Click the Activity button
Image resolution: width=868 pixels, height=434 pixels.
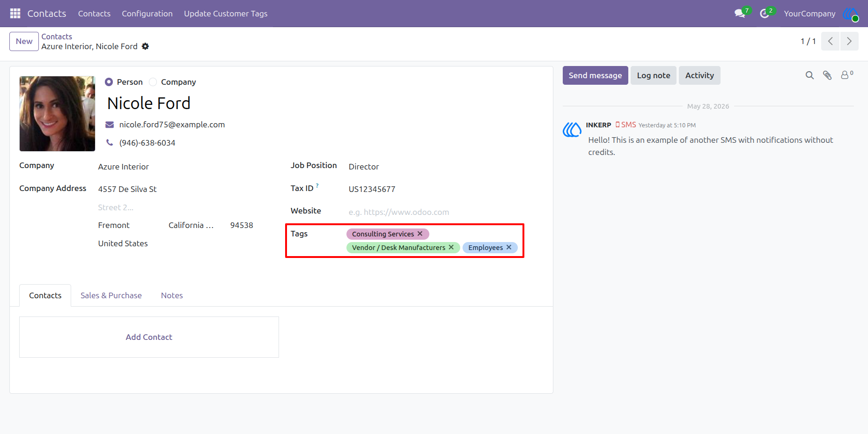[699, 75]
